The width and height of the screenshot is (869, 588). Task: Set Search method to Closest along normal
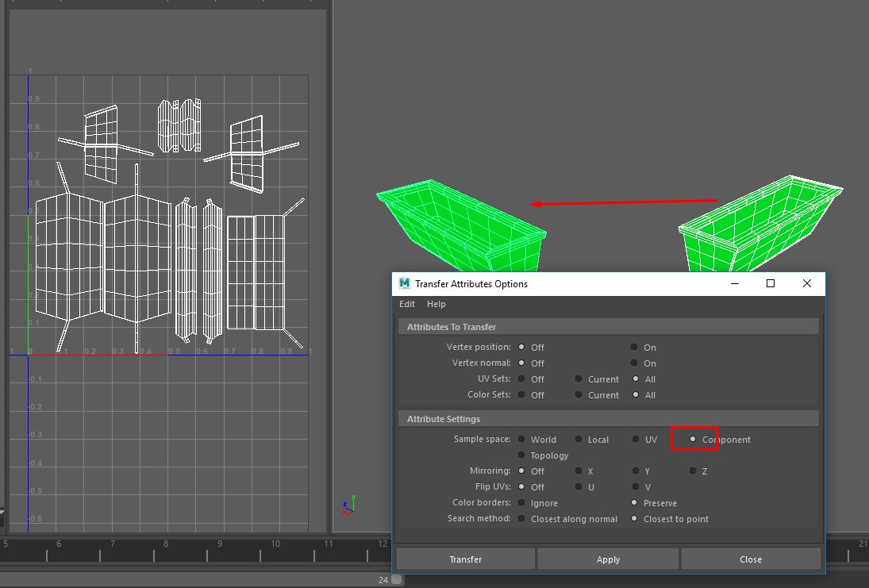pyautogui.click(x=521, y=518)
